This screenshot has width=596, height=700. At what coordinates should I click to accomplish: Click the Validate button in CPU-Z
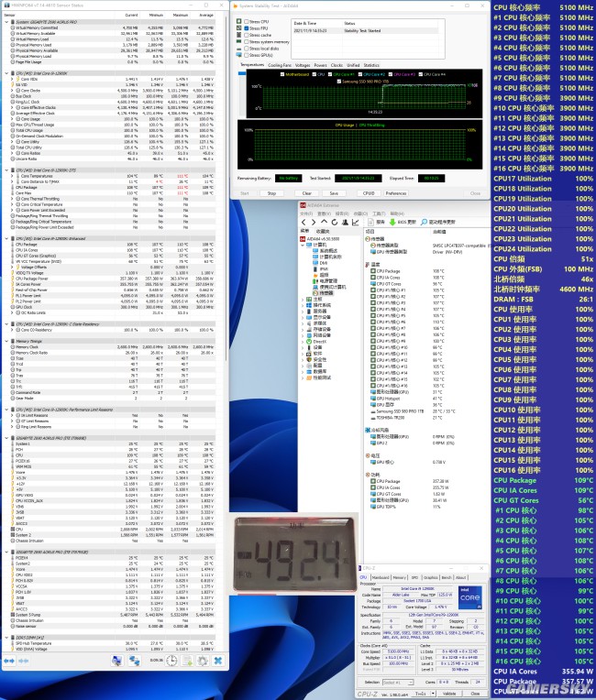449,694
